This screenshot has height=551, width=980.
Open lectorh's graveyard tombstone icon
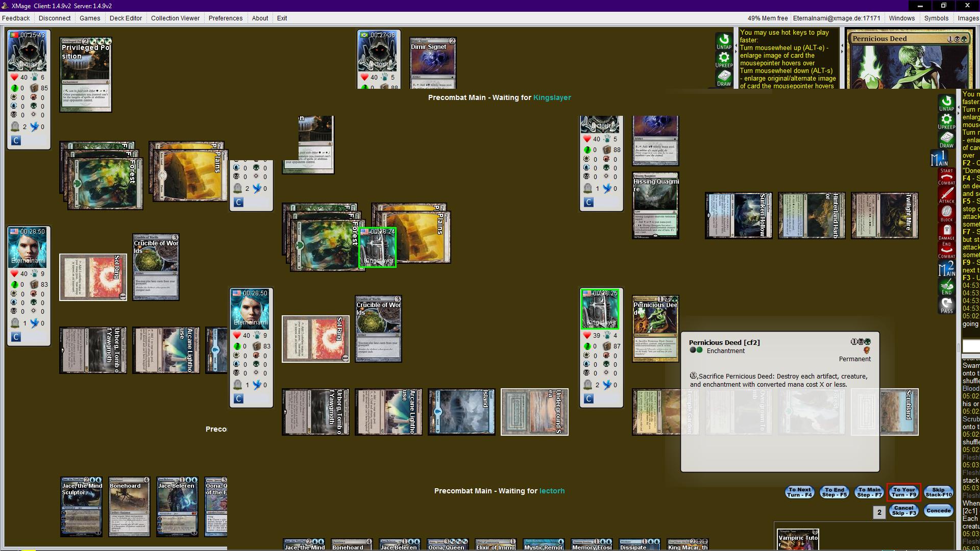pos(588,188)
